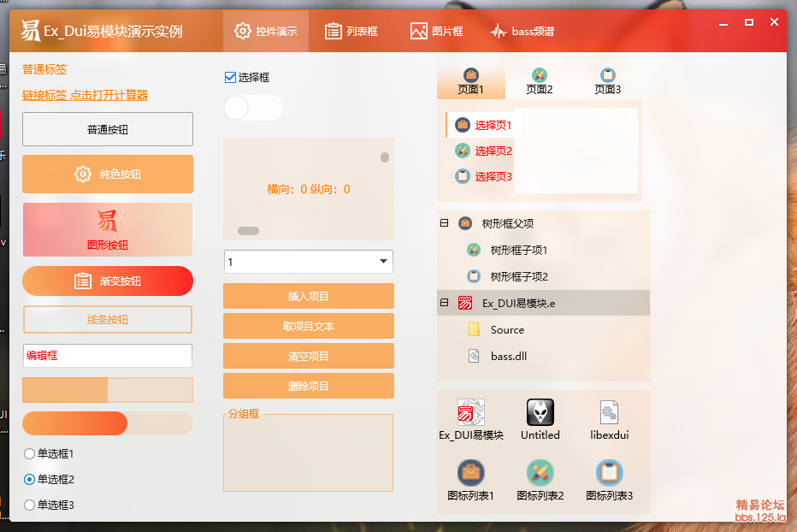Click file icon beside bass.dll
797x532 pixels.
pyautogui.click(x=474, y=356)
